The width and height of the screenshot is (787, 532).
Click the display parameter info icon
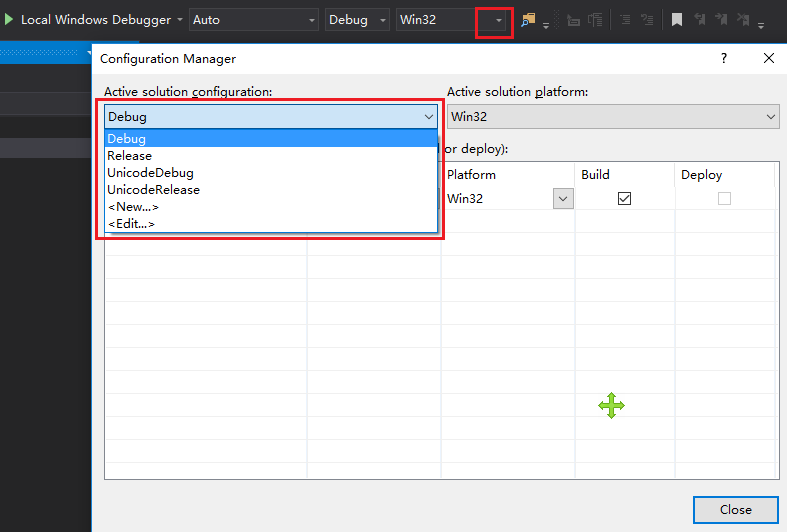(595, 20)
